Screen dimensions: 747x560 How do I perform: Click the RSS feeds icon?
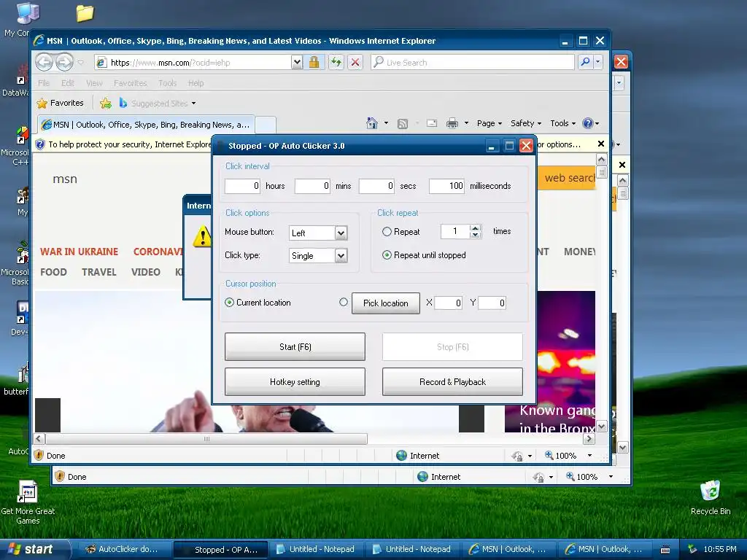tap(403, 124)
